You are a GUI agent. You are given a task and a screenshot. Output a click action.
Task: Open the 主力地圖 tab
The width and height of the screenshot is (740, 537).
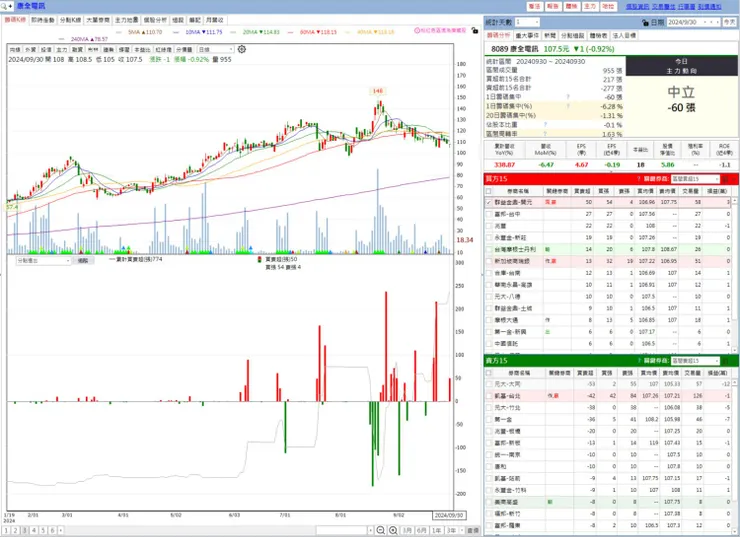(x=126, y=20)
